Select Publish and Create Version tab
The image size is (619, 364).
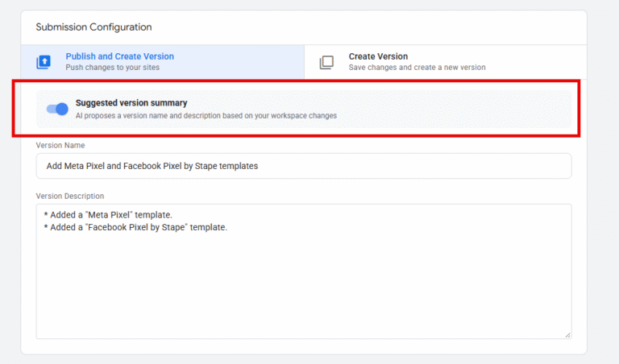click(163, 62)
